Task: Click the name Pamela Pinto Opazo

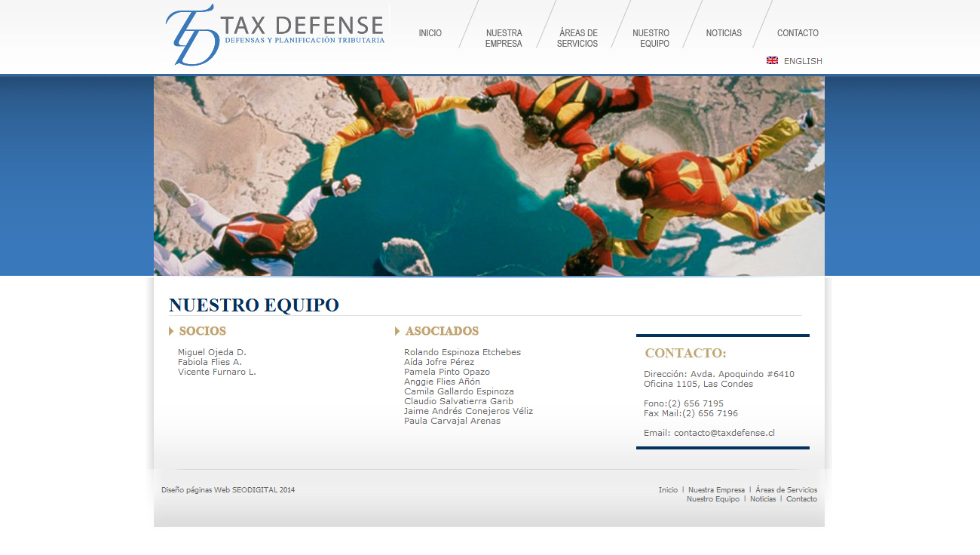Action: (447, 372)
